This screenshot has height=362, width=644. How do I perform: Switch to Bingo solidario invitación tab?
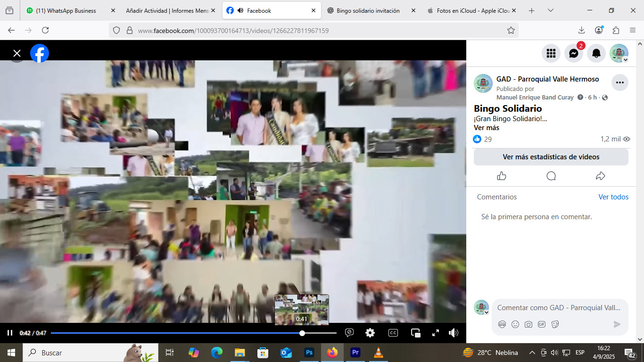click(x=368, y=10)
